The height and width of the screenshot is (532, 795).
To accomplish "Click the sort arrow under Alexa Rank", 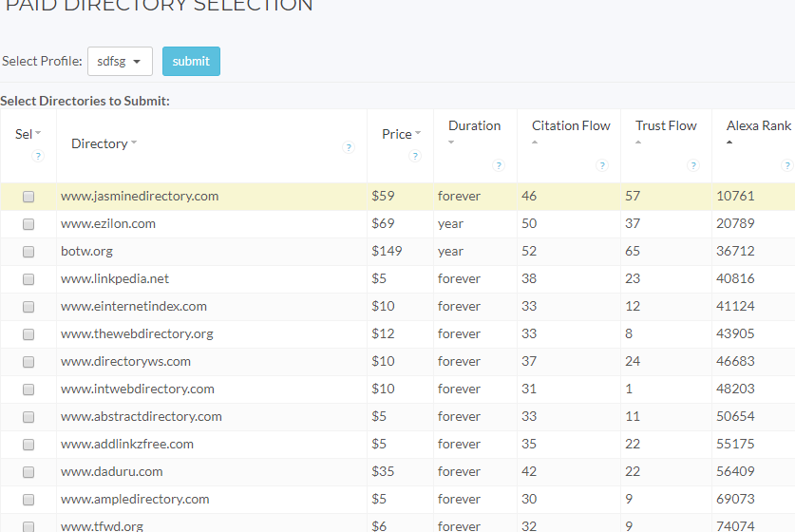I will (x=729, y=142).
